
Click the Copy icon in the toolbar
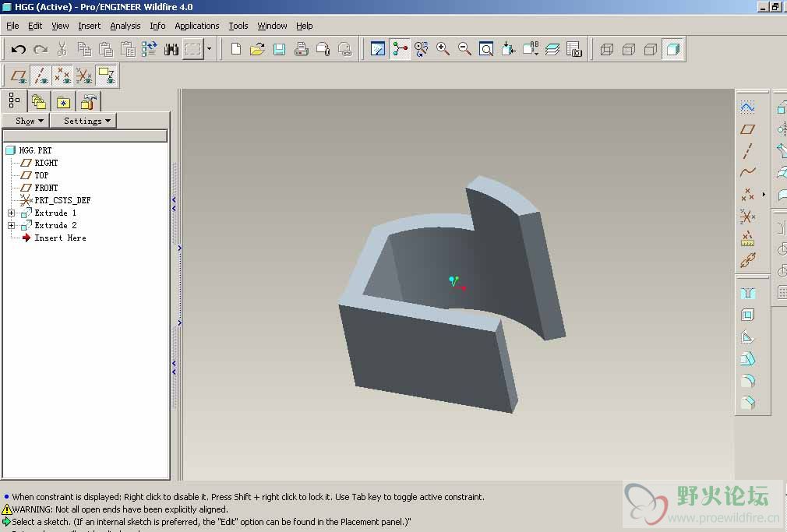[x=84, y=49]
